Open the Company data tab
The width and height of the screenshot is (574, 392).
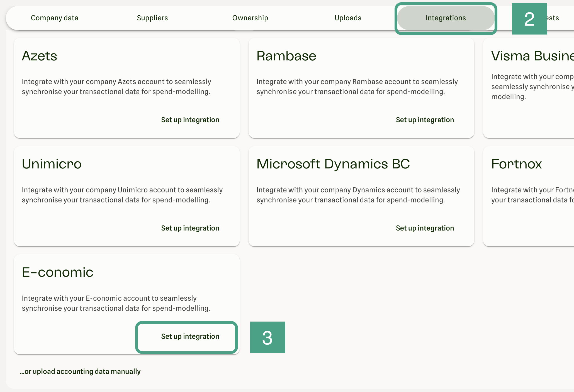click(55, 18)
